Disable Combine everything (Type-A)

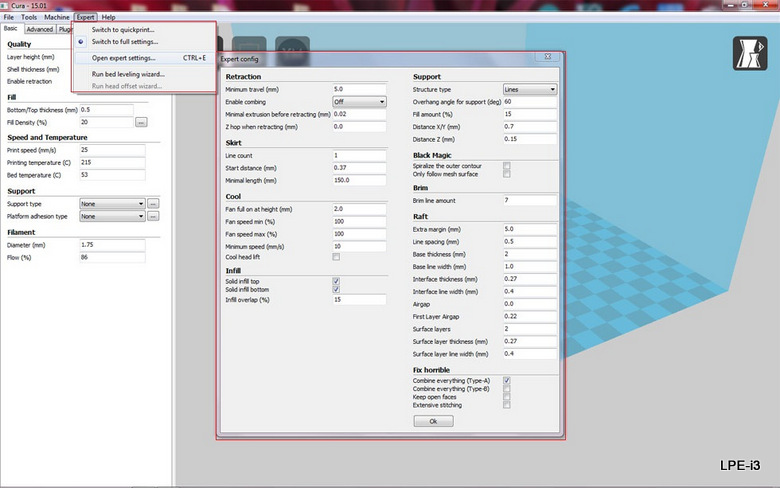click(507, 380)
